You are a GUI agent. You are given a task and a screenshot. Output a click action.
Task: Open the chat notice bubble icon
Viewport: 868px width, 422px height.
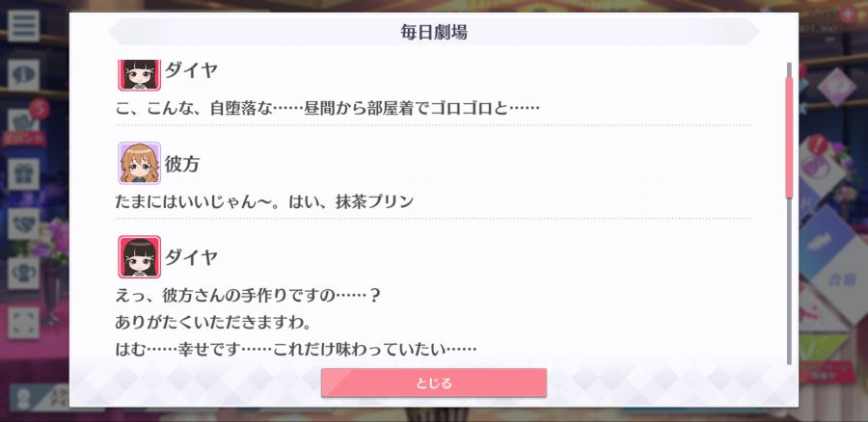point(23,74)
